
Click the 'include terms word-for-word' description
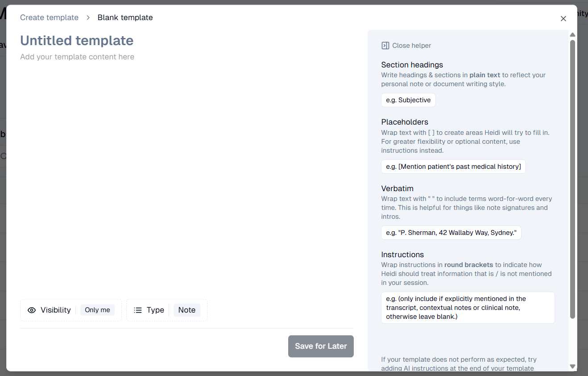[x=467, y=208]
